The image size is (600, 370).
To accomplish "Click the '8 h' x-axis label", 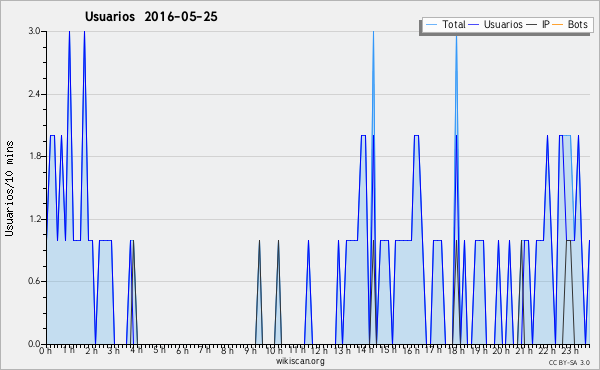I will click(227, 351).
